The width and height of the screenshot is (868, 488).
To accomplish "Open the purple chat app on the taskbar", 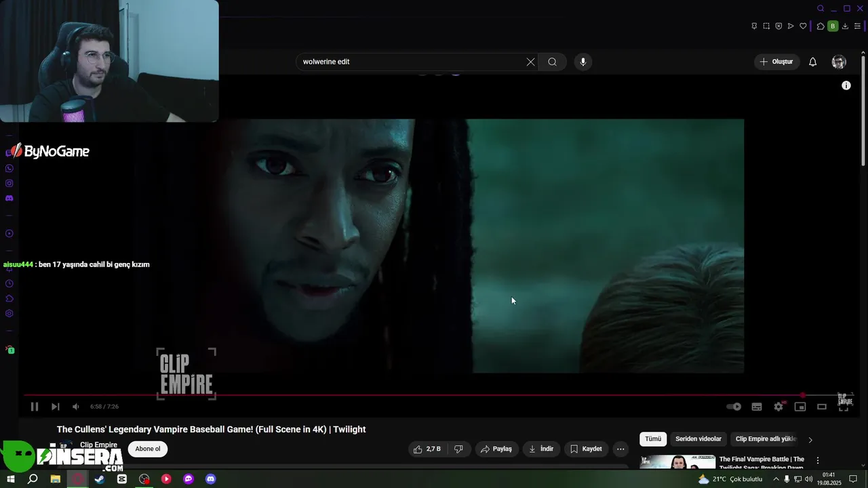I will click(x=189, y=479).
